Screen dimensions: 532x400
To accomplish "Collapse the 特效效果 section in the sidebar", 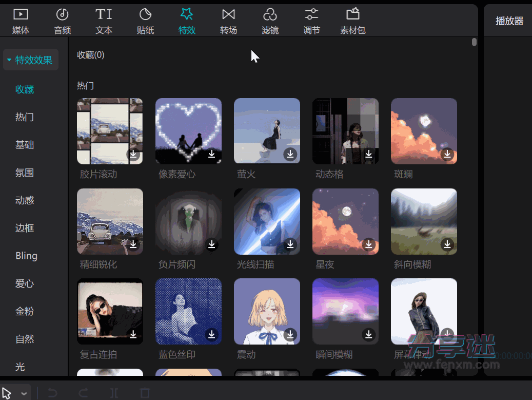I will (x=9, y=60).
